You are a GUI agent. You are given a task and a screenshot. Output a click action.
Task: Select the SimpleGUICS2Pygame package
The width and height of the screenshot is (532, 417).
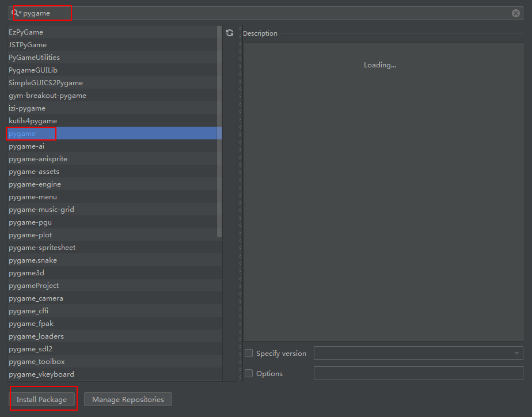click(115, 83)
